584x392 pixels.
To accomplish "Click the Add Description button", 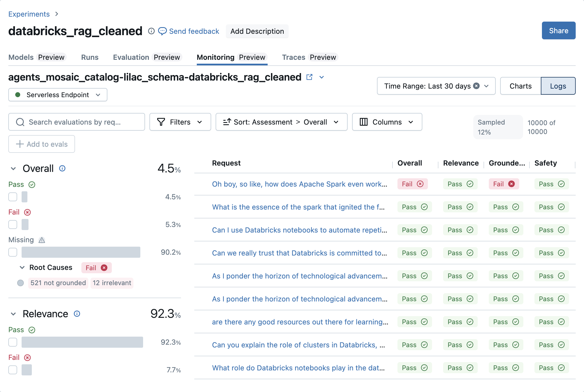I will point(257,31).
